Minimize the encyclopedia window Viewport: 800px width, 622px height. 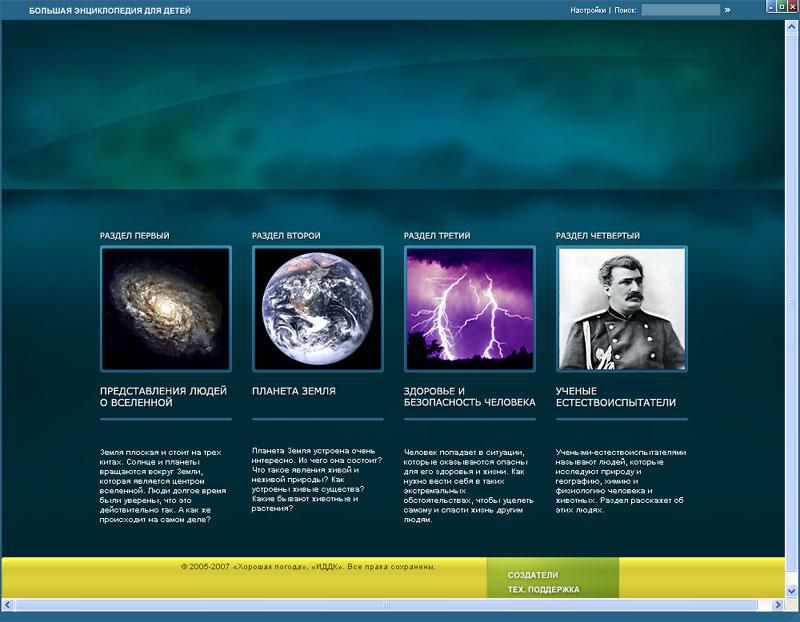click(768, 9)
